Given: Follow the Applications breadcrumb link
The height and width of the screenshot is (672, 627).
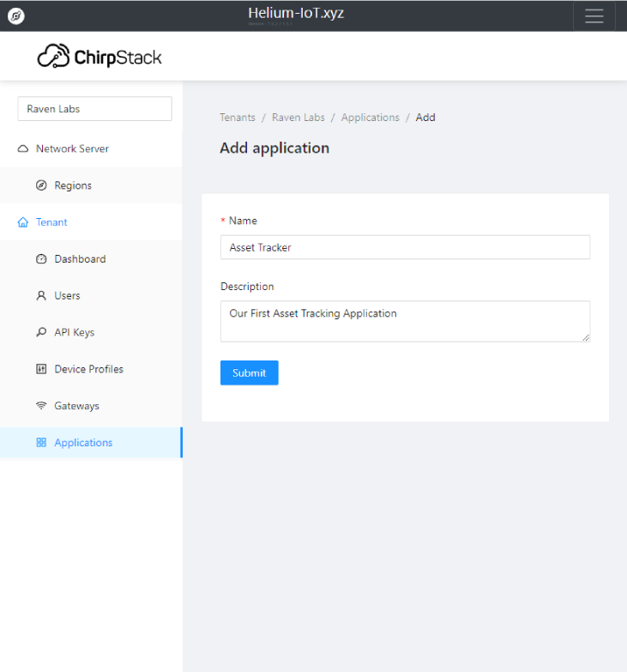Looking at the screenshot, I should (x=370, y=118).
